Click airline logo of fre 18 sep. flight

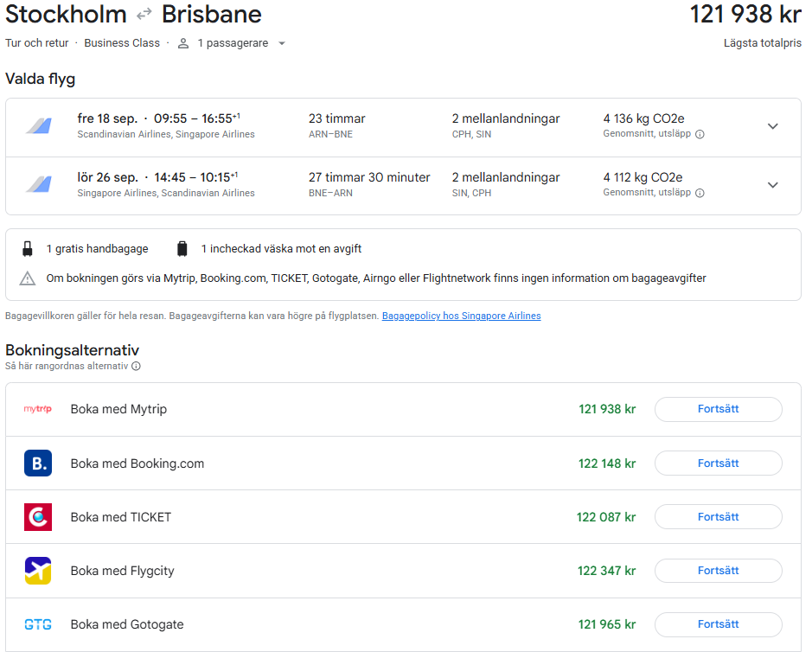pyautogui.click(x=39, y=126)
